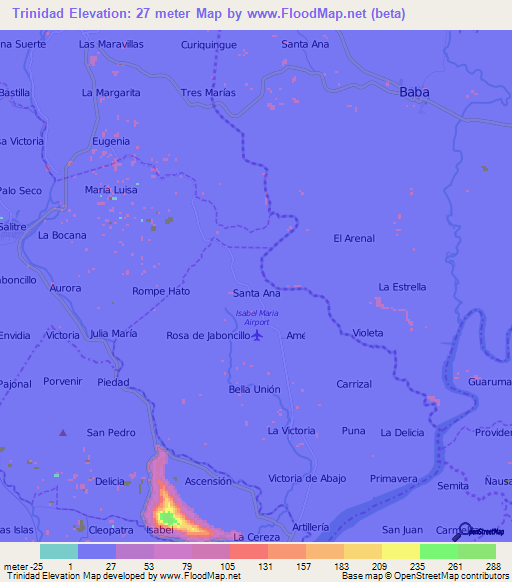Click the La Margarita label
This screenshot has height=582, width=512.
click(x=111, y=93)
